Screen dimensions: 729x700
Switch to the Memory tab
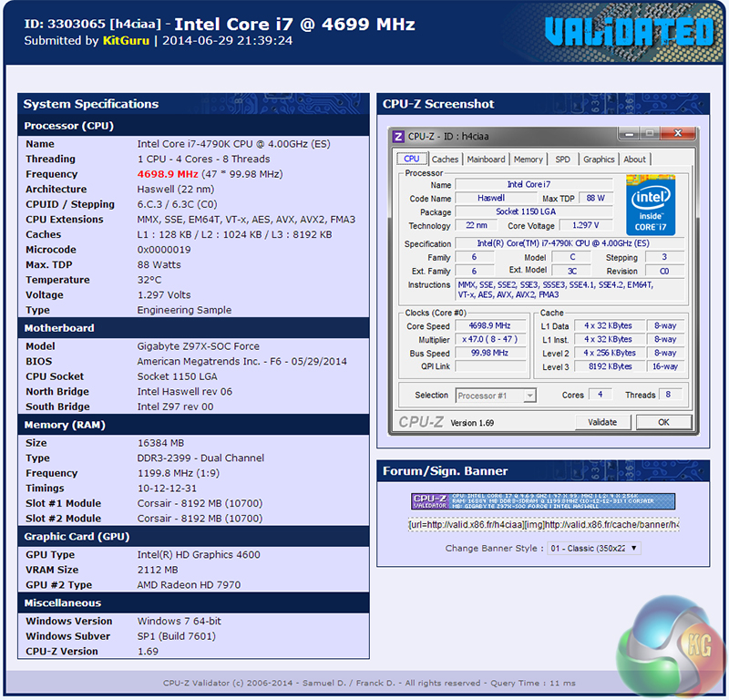pyautogui.click(x=529, y=160)
